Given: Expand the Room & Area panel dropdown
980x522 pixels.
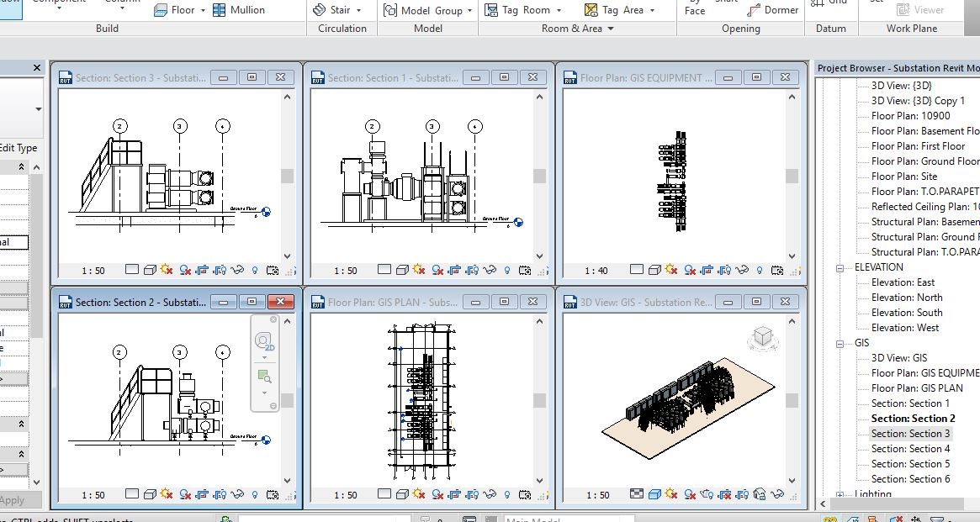Looking at the screenshot, I should [611, 29].
